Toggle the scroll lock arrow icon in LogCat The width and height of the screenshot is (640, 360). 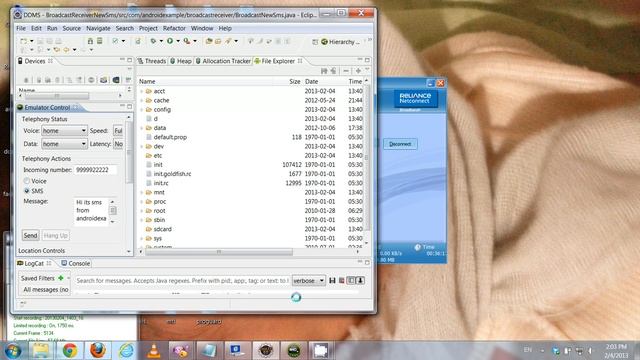[x=360, y=280]
